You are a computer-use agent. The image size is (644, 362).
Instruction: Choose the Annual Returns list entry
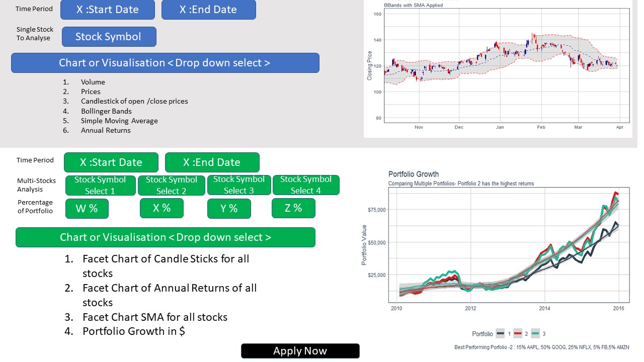coord(106,130)
